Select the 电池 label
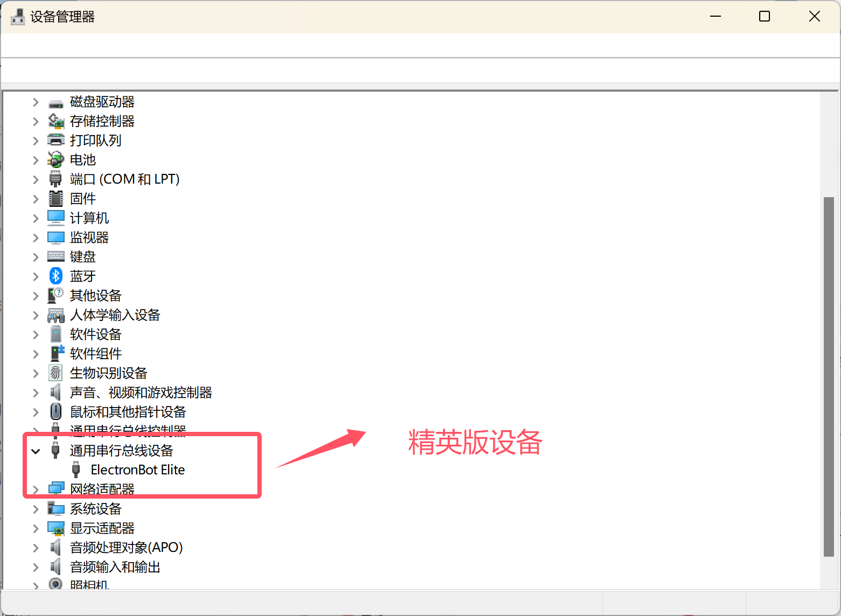This screenshot has height=616, width=841. pyautogui.click(x=83, y=160)
